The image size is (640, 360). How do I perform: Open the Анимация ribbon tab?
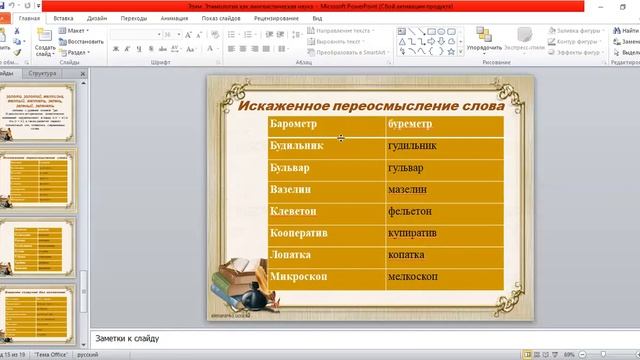click(x=174, y=18)
